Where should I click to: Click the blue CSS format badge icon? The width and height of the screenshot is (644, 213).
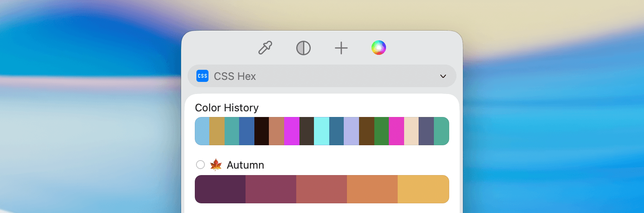click(202, 76)
